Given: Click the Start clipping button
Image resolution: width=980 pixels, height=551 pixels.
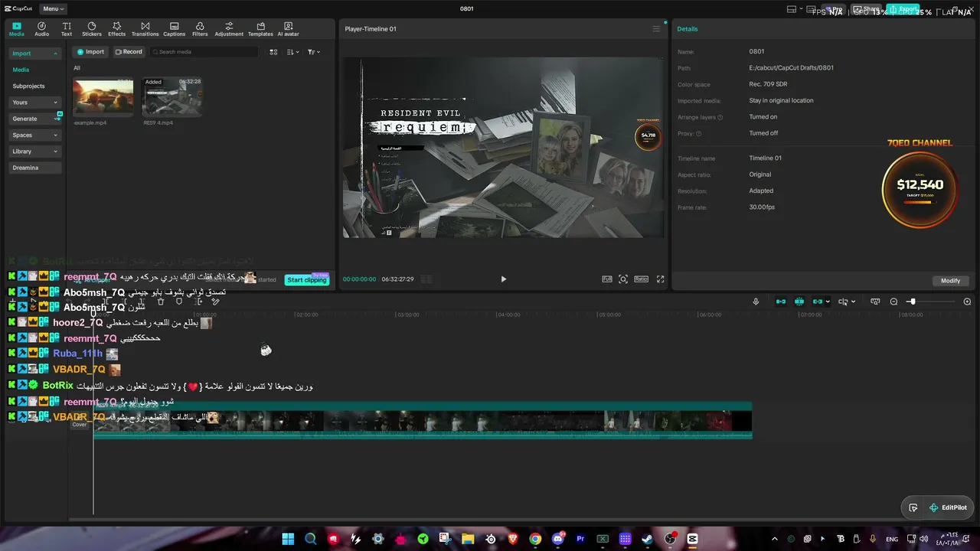Looking at the screenshot, I should [306, 280].
